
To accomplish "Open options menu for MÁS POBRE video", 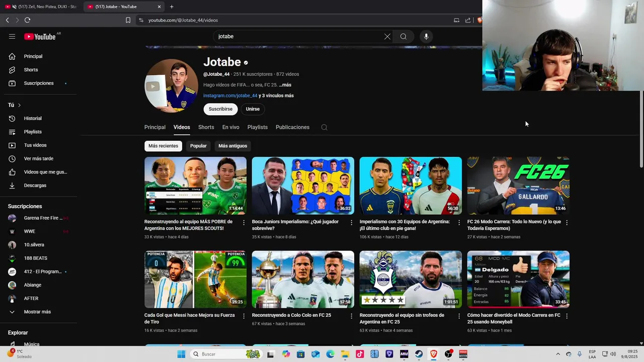I will (244, 222).
